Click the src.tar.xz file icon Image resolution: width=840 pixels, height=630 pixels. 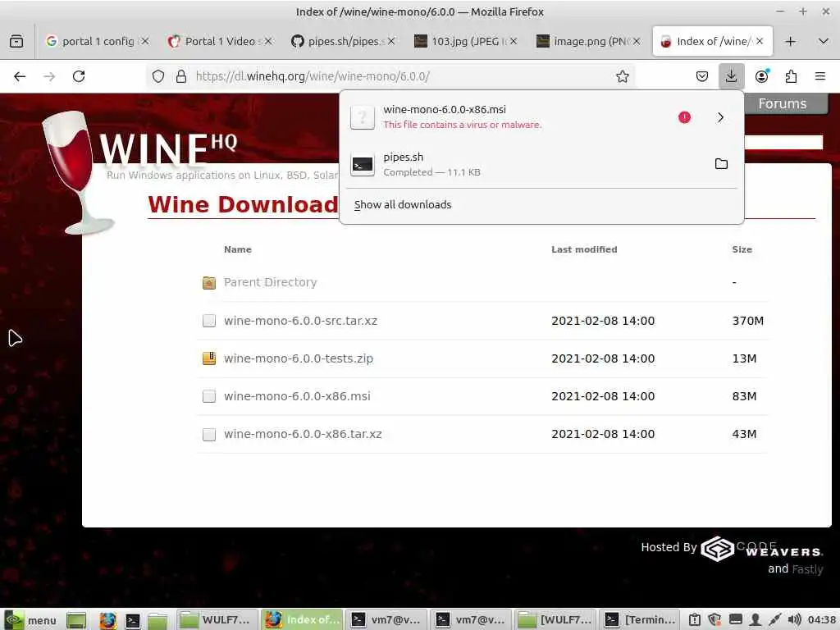tap(209, 321)
